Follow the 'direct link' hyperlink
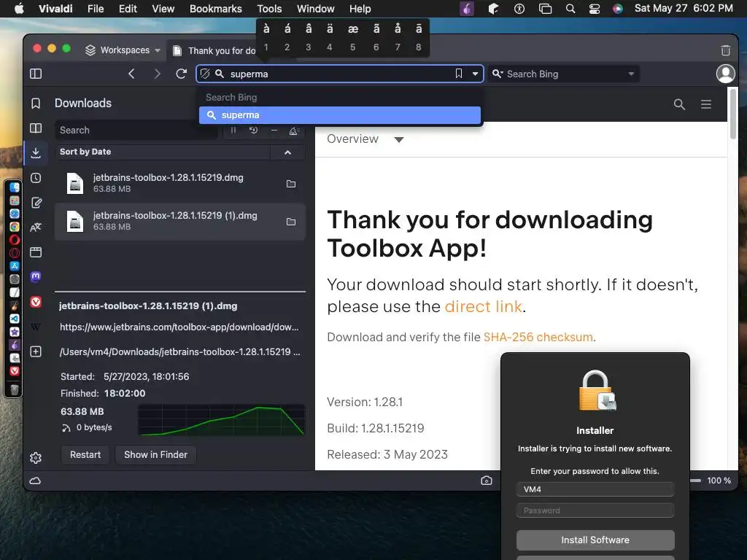The height and width of the screenshot is (560, 747). 484,307
